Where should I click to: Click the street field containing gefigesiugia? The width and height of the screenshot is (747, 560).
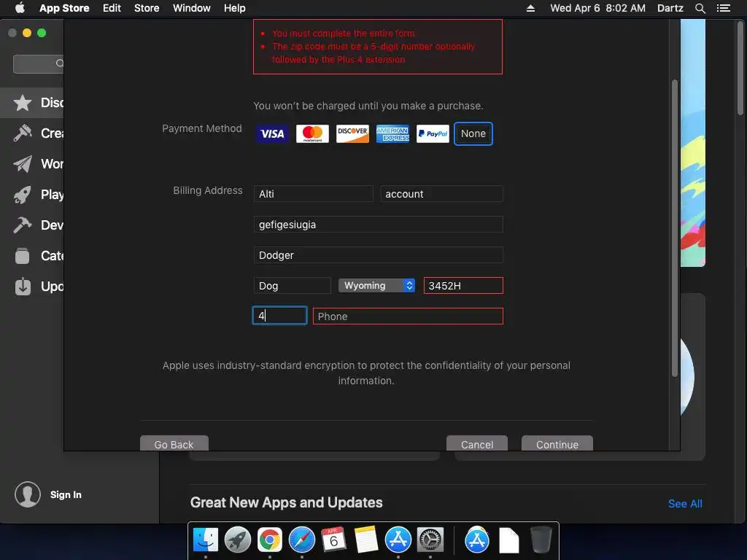[x=379, y=225]
